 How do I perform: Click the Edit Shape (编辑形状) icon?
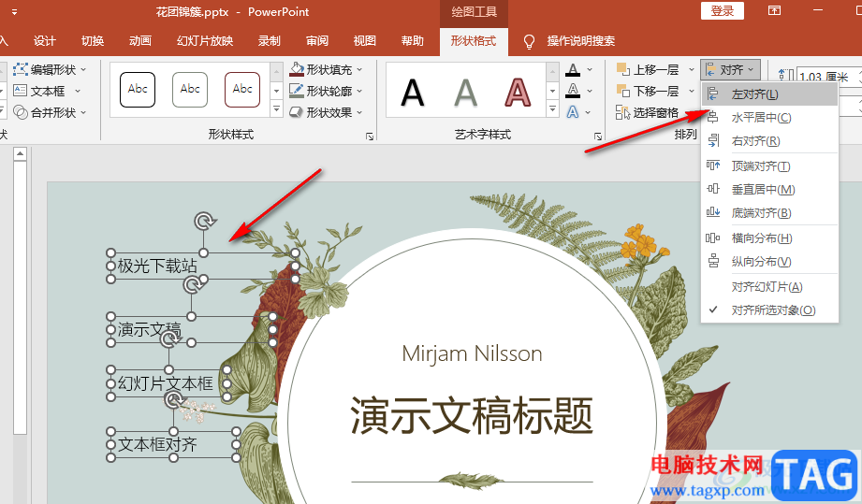tap(21, 69)
